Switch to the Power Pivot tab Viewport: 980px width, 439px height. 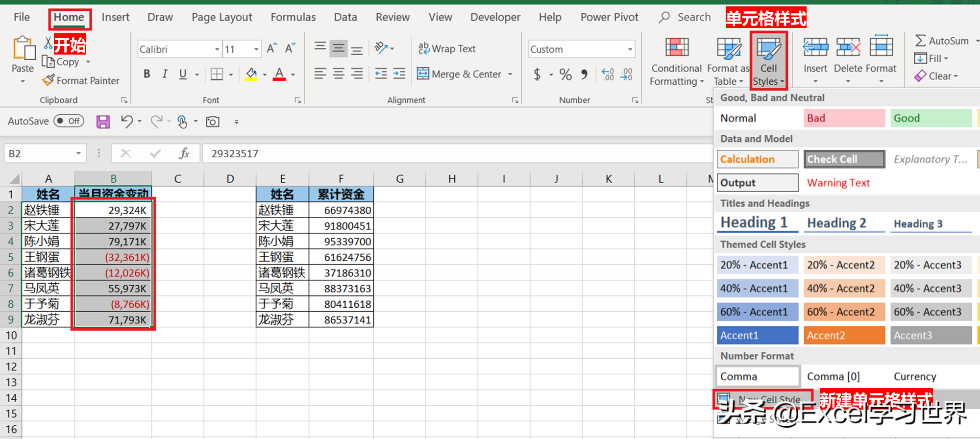[x=610, y=17]
